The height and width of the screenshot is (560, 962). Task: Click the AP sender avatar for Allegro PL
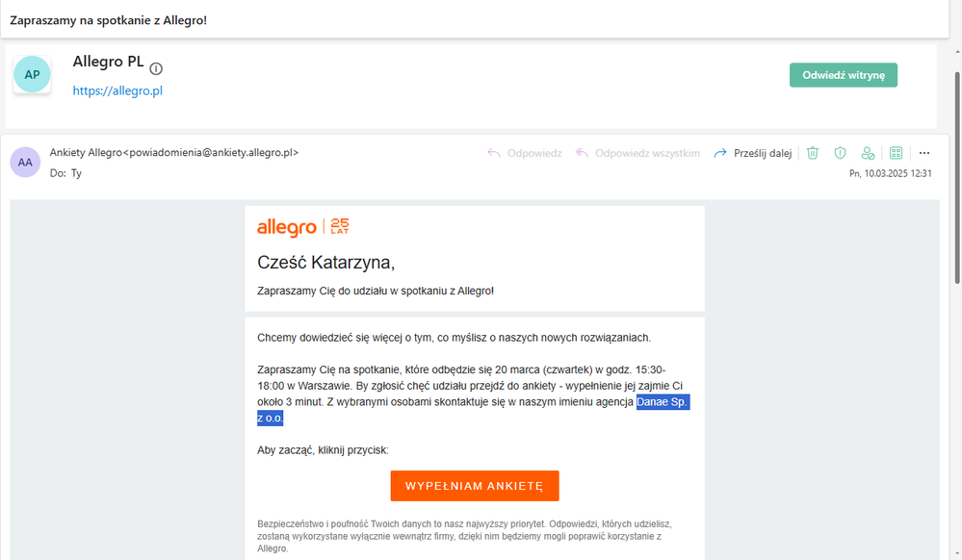[x=32, y=75]
